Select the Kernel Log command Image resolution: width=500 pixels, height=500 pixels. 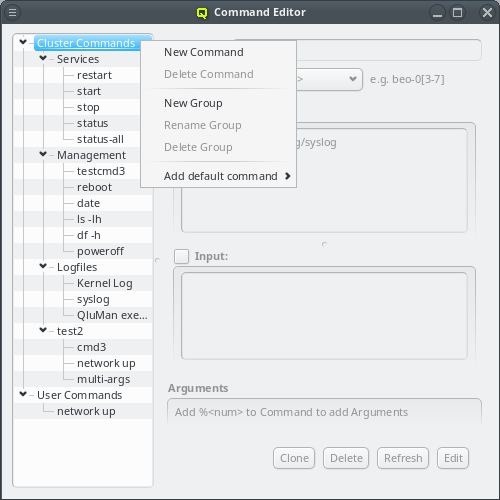pos(105,283)
